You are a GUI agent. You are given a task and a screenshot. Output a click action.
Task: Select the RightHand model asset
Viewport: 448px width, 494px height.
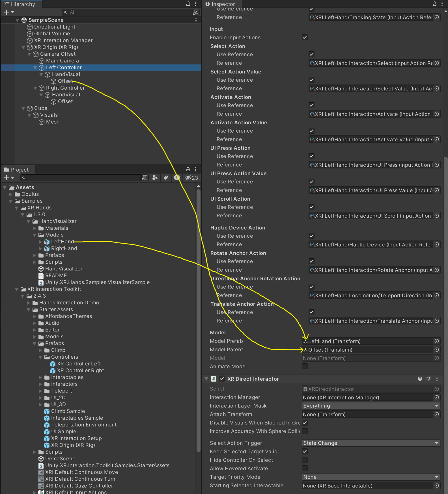64,248
